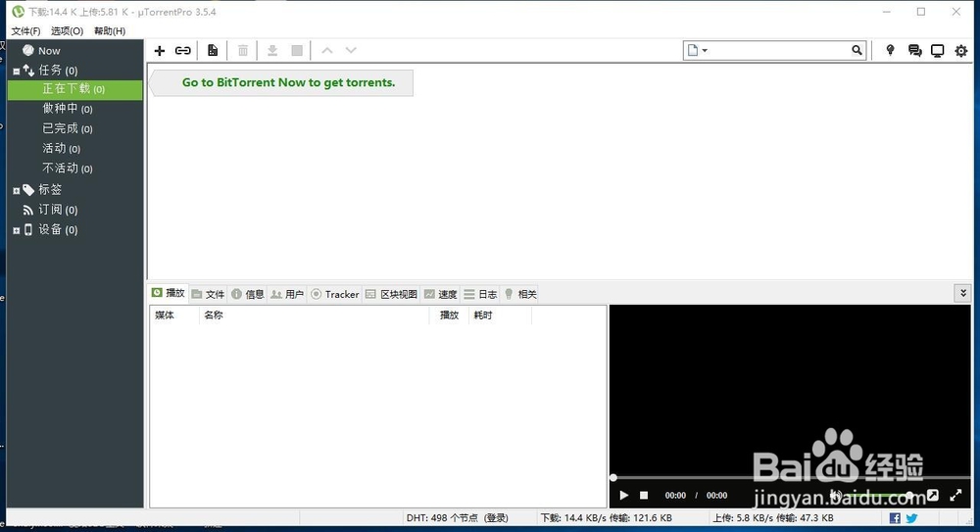The height and width of the screenshot is (532, 980).
Task: Click the Add Torrent plus icon
Action: pos(160,51)
